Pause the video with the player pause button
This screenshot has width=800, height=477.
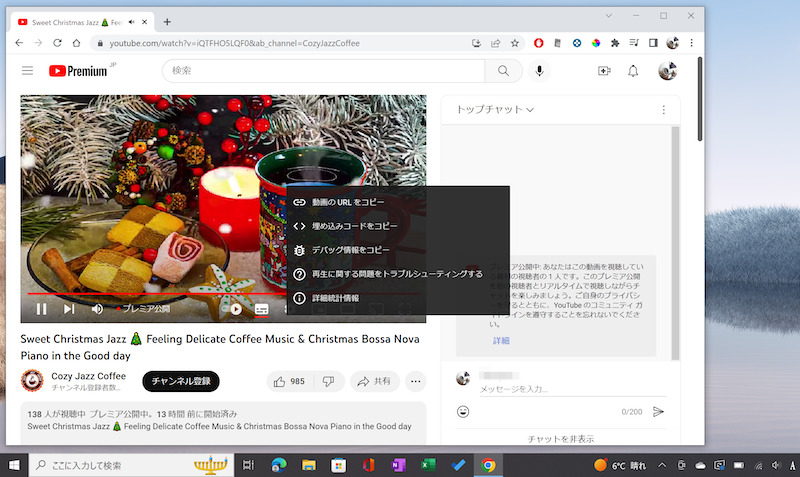(x=42, y=309)
